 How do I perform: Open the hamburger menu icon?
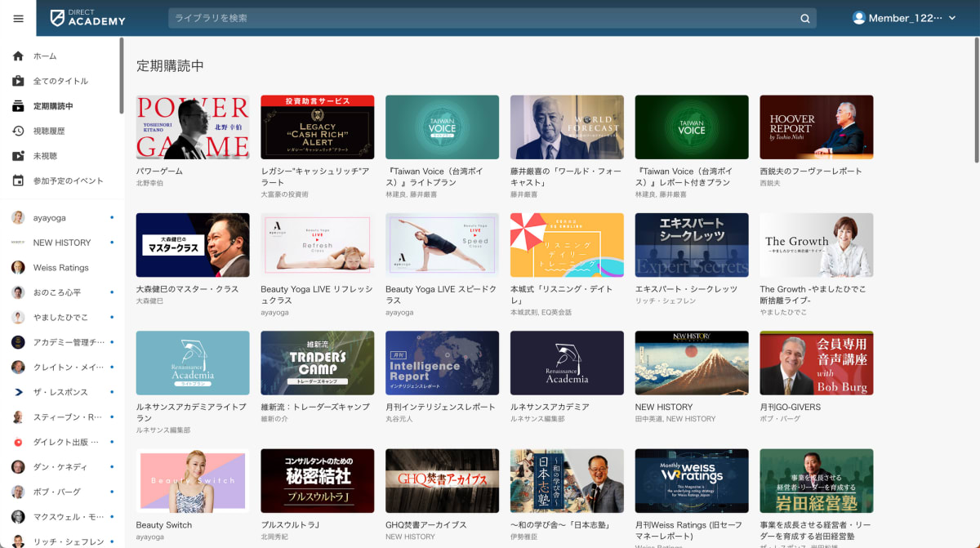[18, 18]
